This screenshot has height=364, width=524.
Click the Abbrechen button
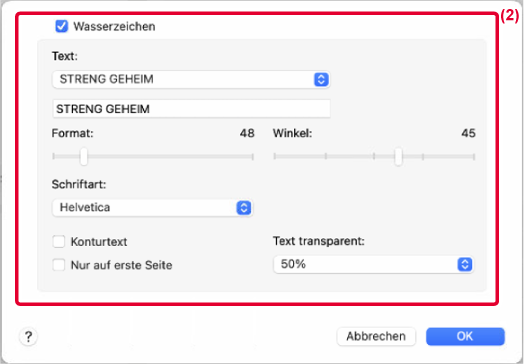point(376,336)
